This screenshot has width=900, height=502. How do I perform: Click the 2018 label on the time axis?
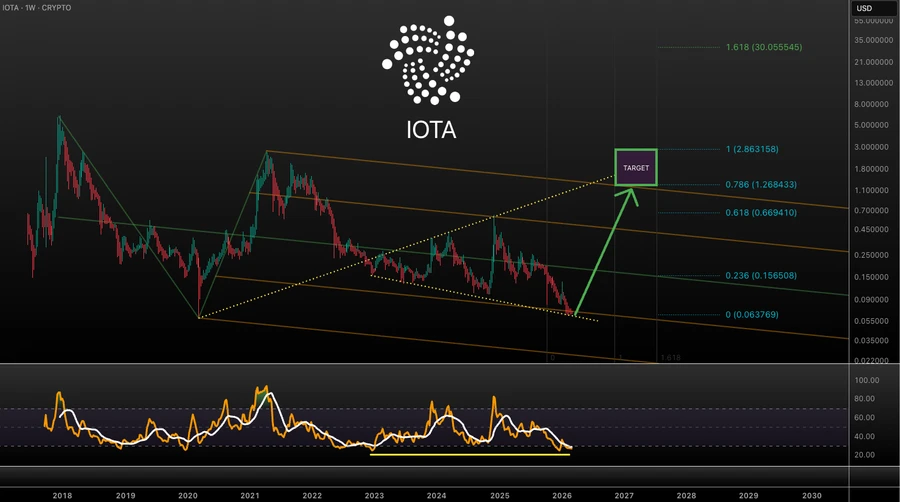63,496
